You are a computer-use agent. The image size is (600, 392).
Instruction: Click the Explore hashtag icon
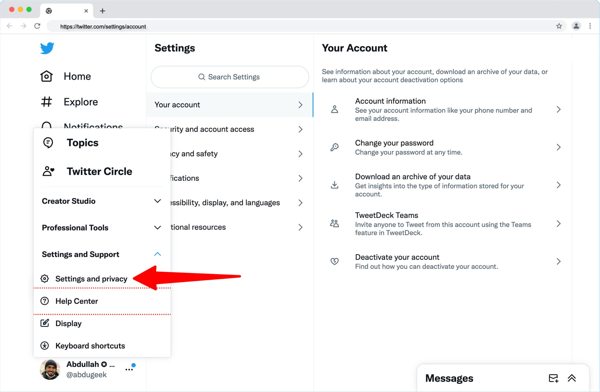tap(46, 102)
